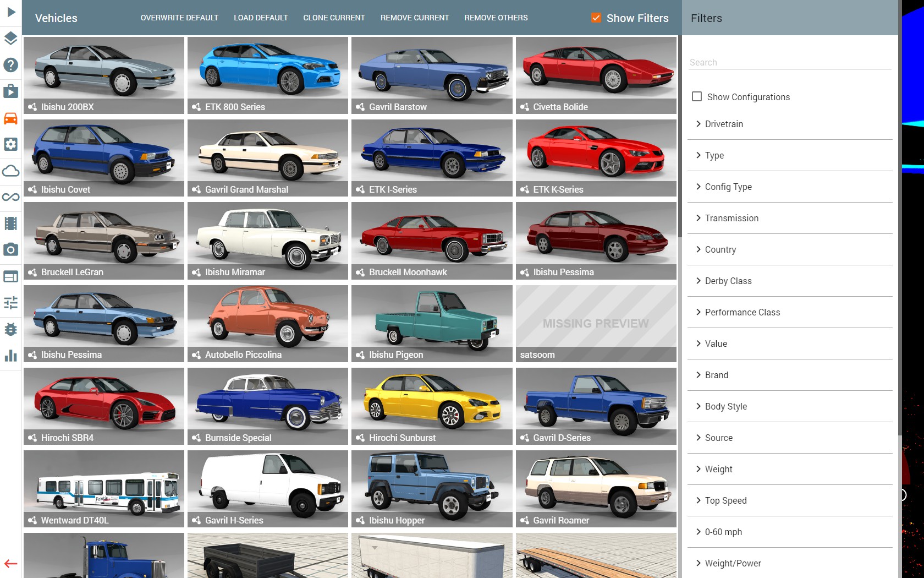
Task: Open the layers icon in the left sidebar
Action: [x=10, y=39]
